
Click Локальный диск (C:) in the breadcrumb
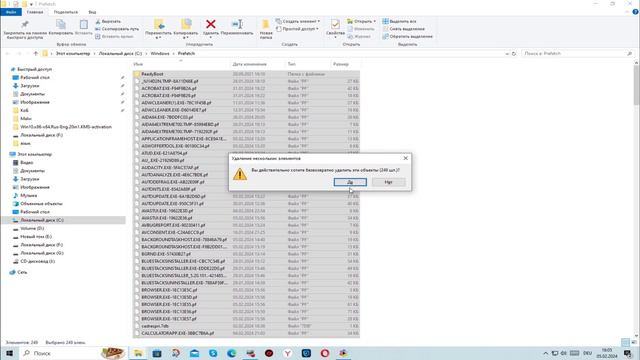120,53
